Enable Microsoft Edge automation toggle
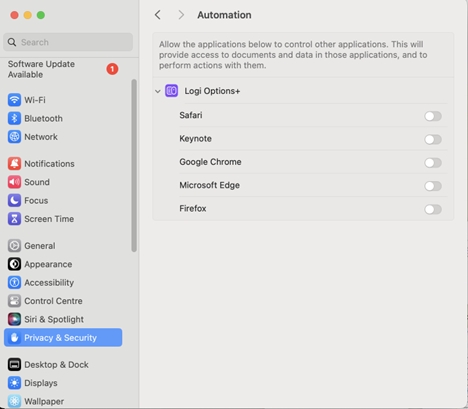The image size is (468, 409). tap(433, 186)
